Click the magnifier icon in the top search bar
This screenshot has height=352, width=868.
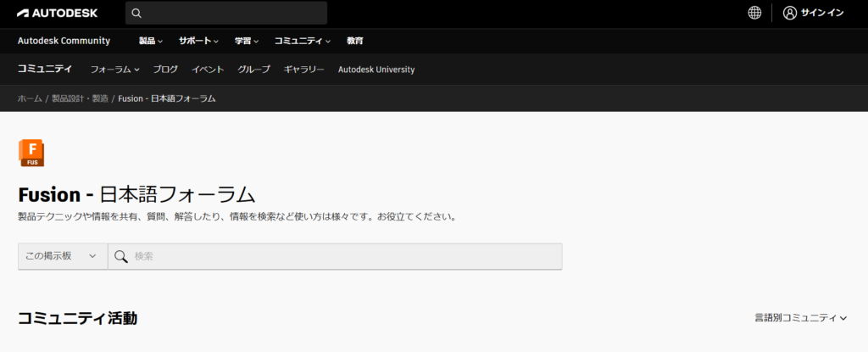(x=136, y=14)
